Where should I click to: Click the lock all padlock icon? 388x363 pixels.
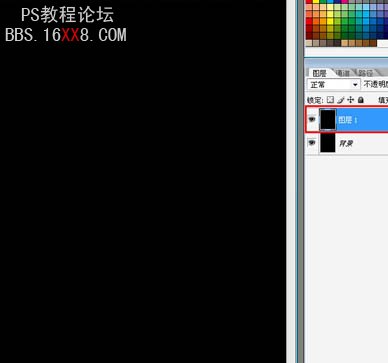coord(361,100)
